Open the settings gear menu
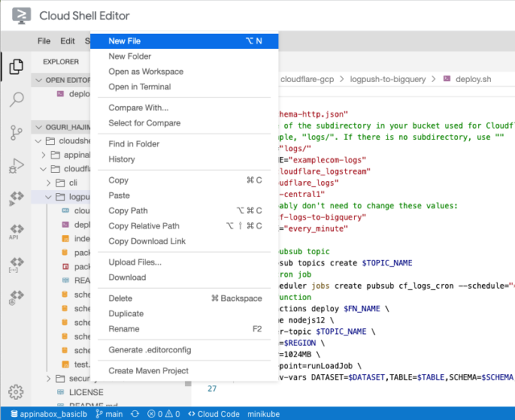Image resolution: width=515 pixels, height=420 pixels. pos(16,392)
